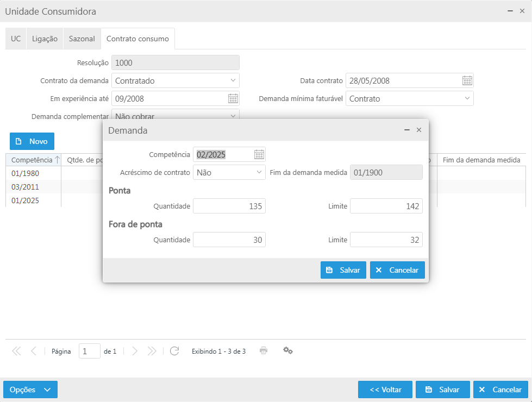Open the Data contrato calendar picker

coord(467,81)
